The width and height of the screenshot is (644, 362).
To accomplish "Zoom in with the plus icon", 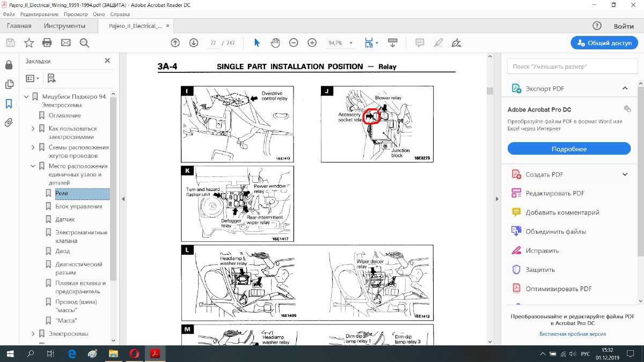I will point(312,43).
